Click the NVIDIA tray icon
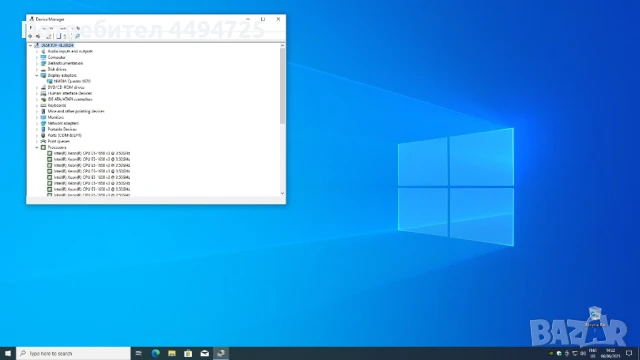This screenshot has height=360, width=640. [551, 353]
